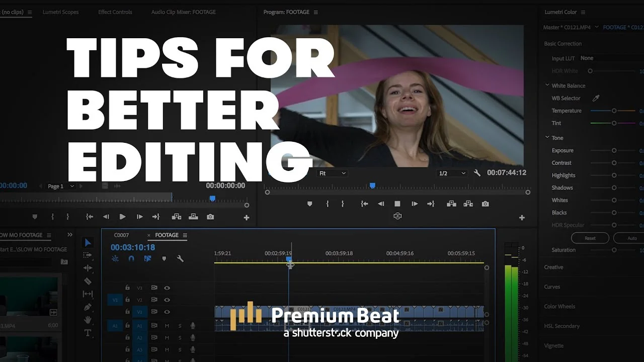Click Saturation slider handle
The image size is (644, 362).
tap(614, 250)
